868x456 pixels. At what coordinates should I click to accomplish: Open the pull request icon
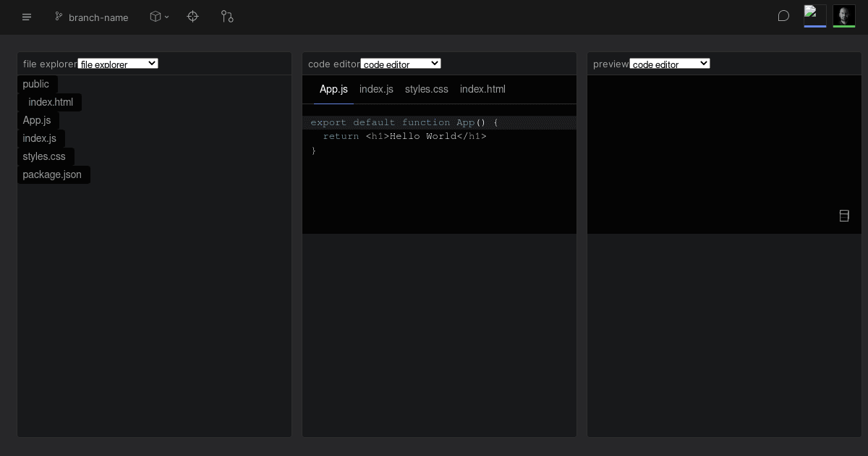[x=227, y=16]
